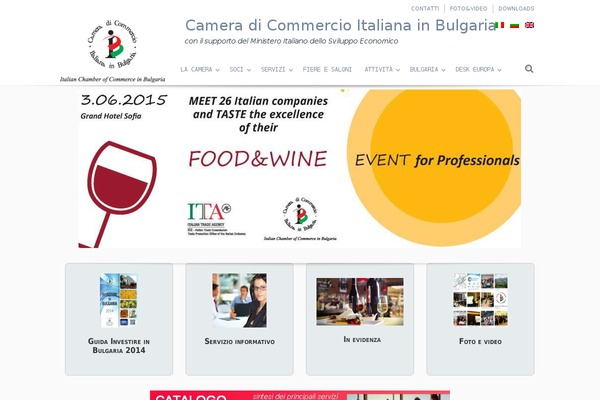Go to Fiere e Saloni page
The image size is (600, 400).
coord(327,70)
